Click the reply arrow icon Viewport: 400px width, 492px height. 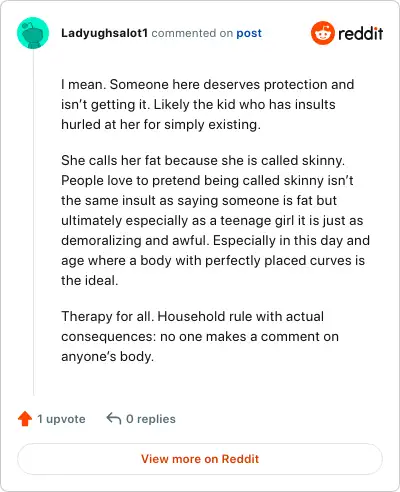pyautogui.click(x=114, y=418)
